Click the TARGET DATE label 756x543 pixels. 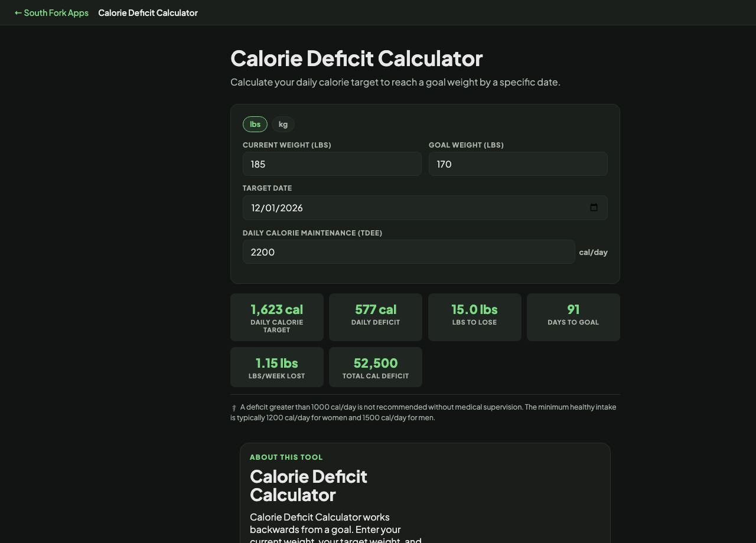pos(267,188)
